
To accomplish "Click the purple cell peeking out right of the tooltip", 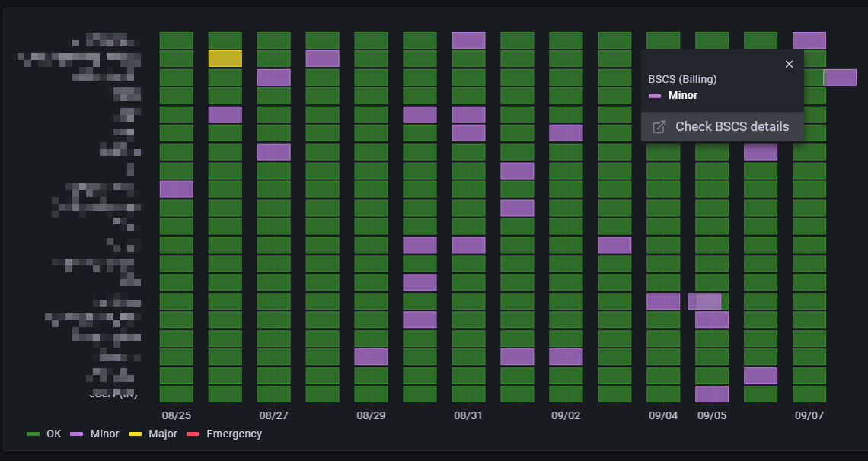I will [841, 77].
